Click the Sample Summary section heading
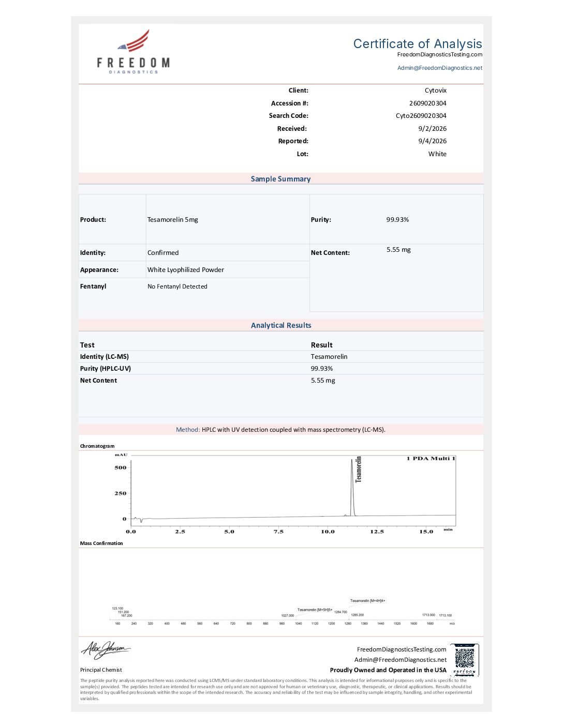This screenshot has width=563, height=728. pos(281,179)
